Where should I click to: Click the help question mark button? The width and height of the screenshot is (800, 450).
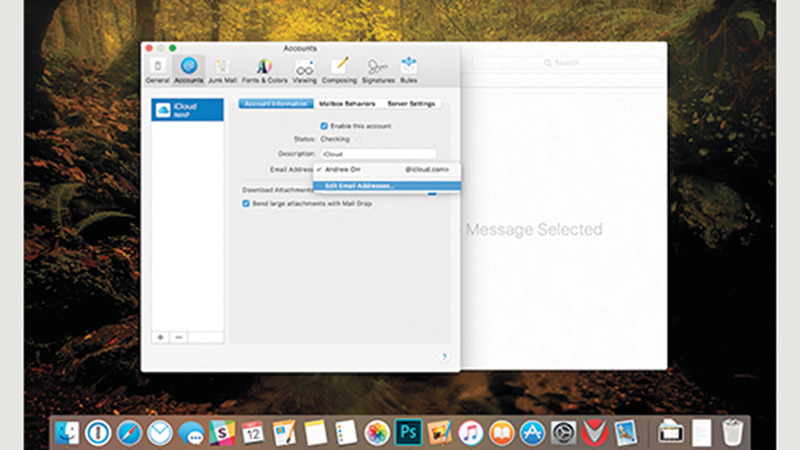coord(444,356)
